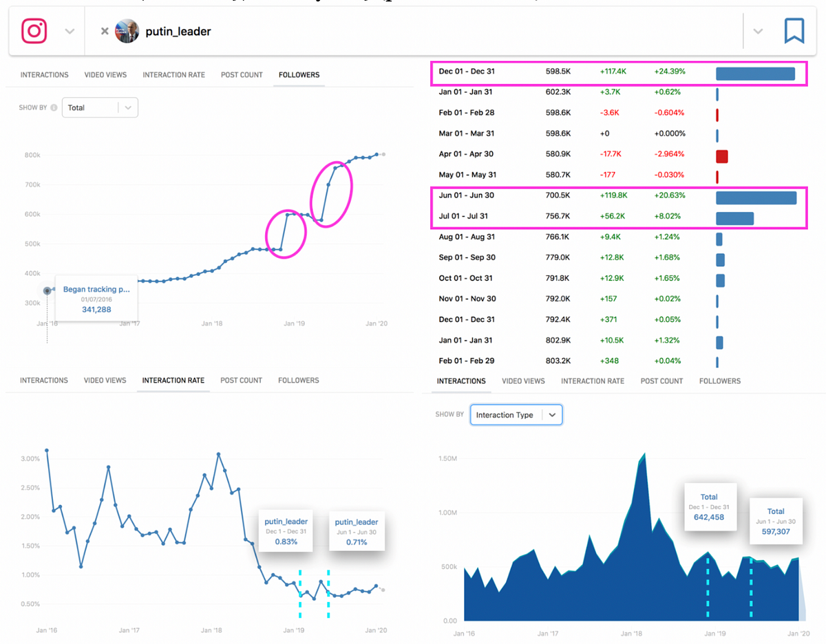Screen dimensions: 826x644
Task: Click the red bar in the Apr 01 - Apr 30 row
Action: pyautogui.click(x=721, y=157)
